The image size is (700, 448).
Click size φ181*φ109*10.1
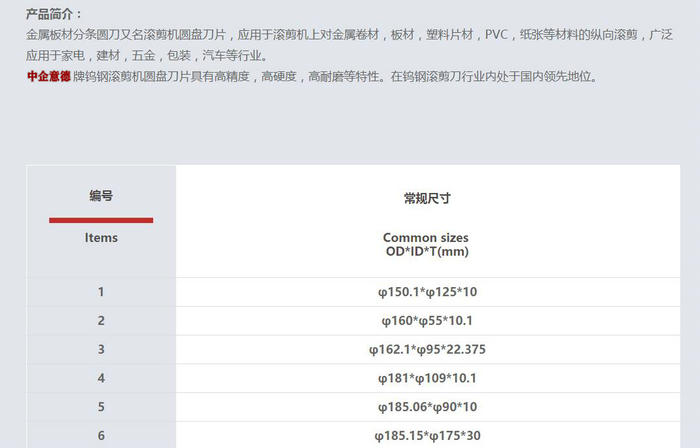tap(427, 378)
